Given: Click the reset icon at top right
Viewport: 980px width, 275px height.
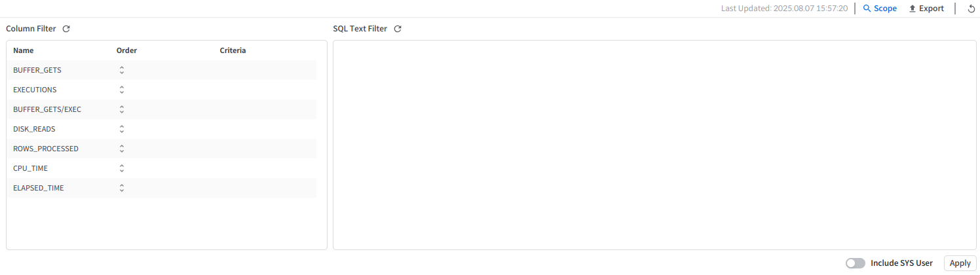Looking at the screenshot, I should tap(971, 9).
